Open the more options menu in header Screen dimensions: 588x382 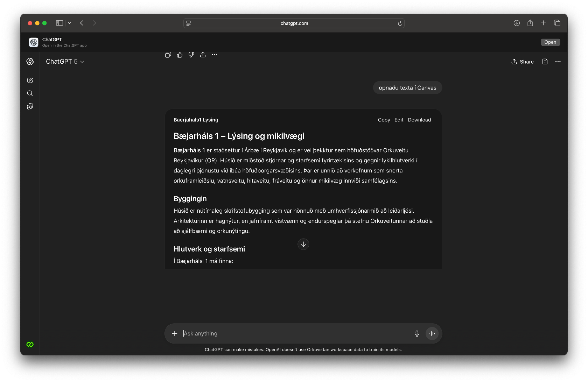(x=558, y=62)
